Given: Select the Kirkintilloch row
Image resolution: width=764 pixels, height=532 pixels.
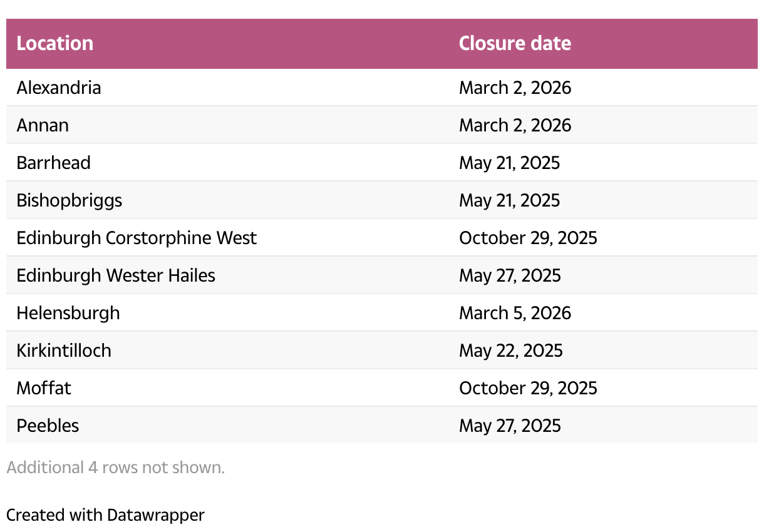Looking at the screenshot, I should [382, 350].
